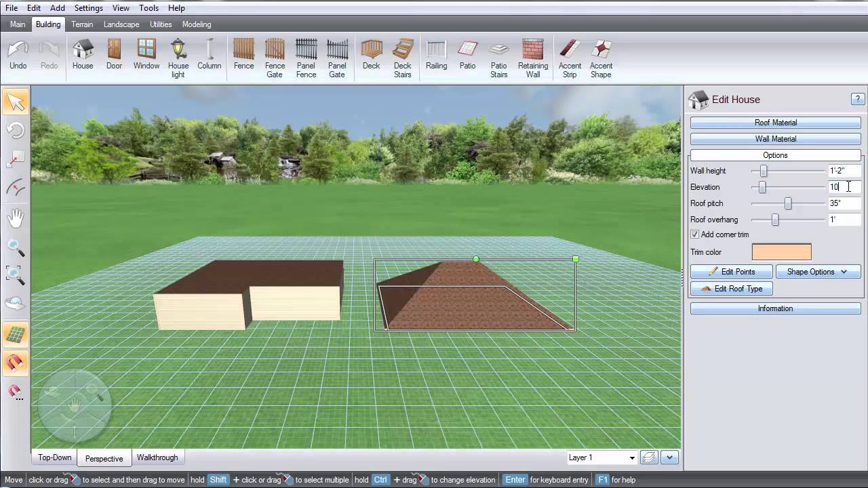
Task: Select the Patio Stairs tool
Action: [499, 58]
